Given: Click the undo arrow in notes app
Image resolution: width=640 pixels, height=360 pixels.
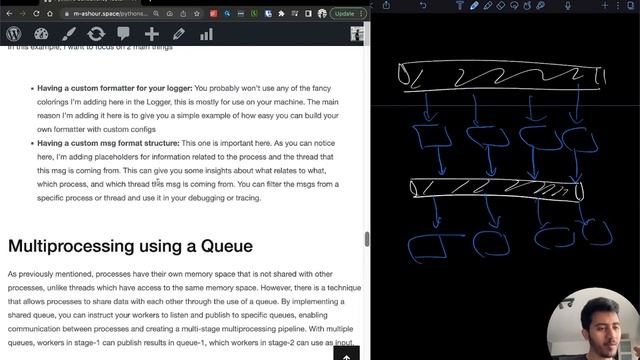Looking at the screenshot, I should click(423, 5).
